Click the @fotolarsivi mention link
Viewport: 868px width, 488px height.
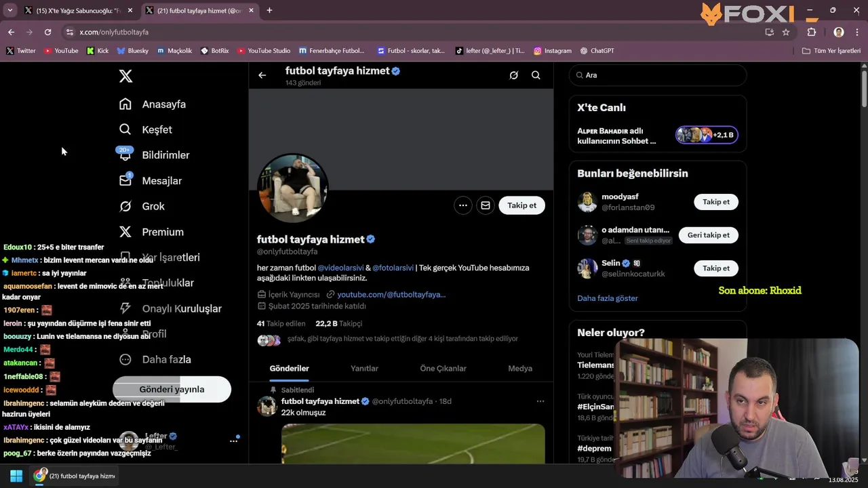tap(393, 268)
